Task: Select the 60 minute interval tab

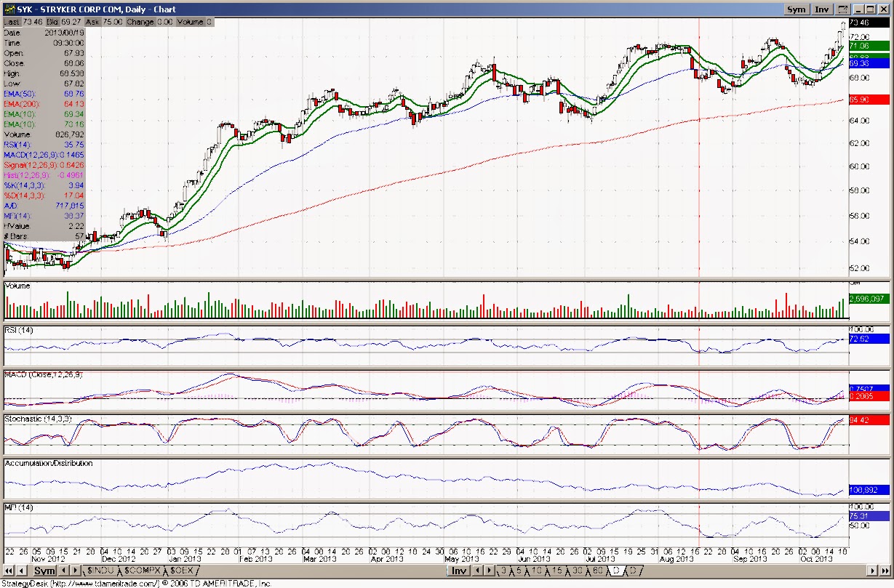Action: tap(597, 571)
